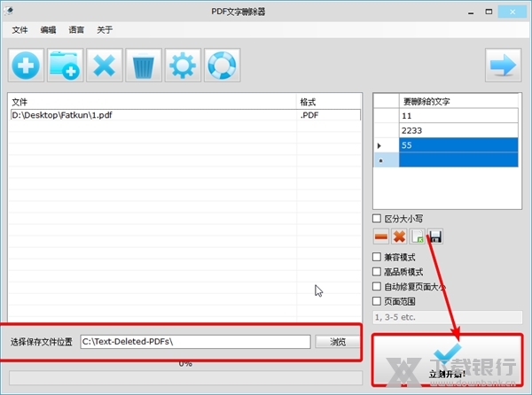This screenshot has height=395, width=532.
Task: Toggle the 页面范围 checkbox
Action: pyautogui.click(x=377, y=301)
